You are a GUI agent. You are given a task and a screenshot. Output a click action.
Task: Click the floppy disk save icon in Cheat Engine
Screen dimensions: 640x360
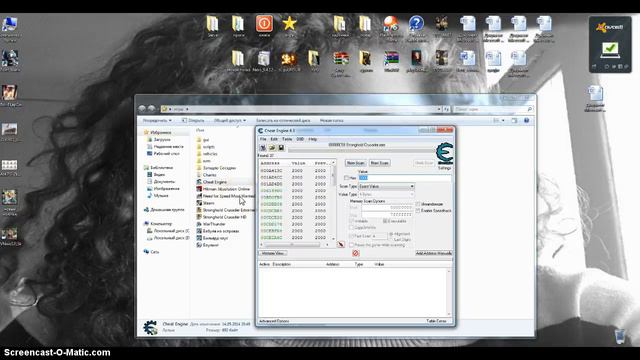[281, 148]
